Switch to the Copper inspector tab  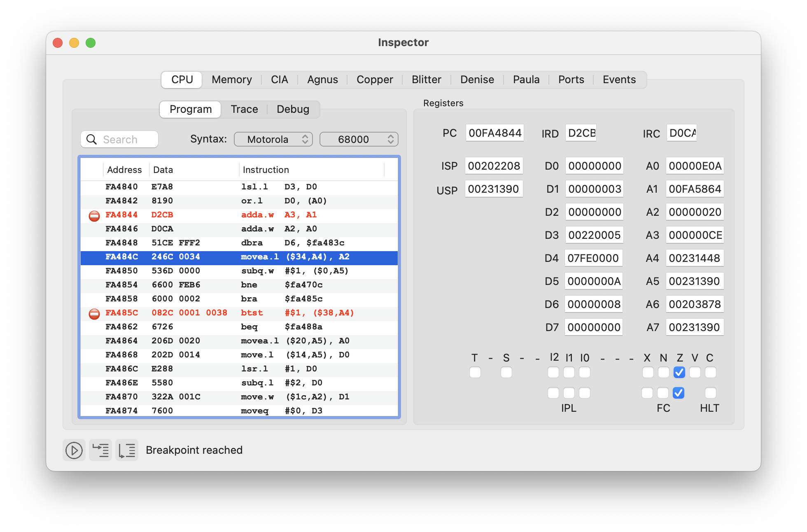pos(376,79)
